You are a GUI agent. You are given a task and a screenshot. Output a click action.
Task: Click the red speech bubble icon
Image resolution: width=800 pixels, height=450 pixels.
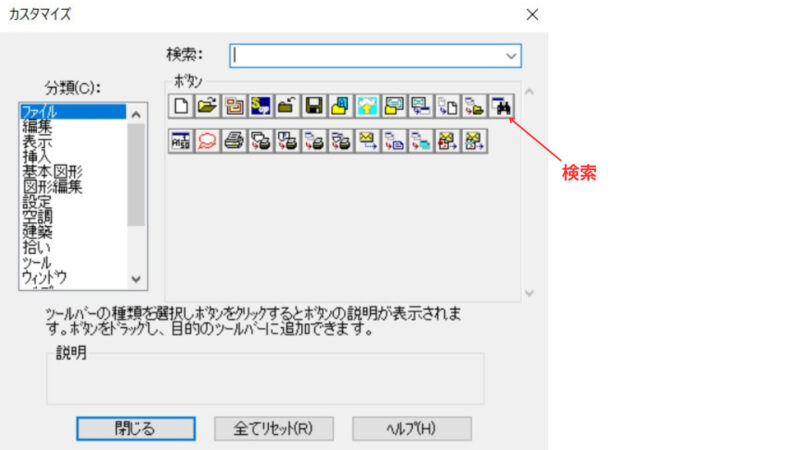coord(207,141)
